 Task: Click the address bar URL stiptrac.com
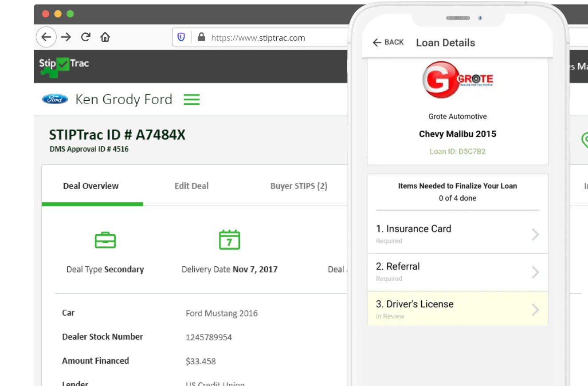tap(258, 38)
